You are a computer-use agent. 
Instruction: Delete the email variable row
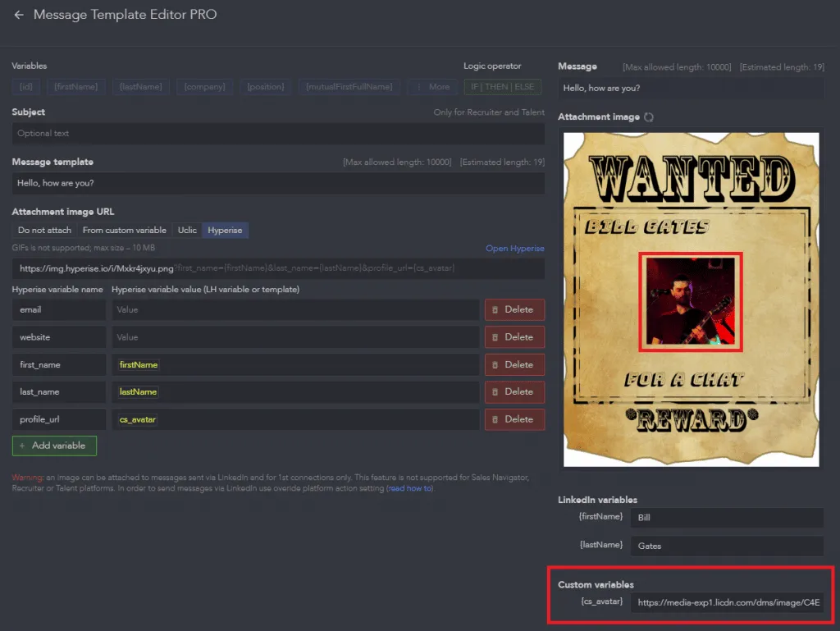click(514, 309)
